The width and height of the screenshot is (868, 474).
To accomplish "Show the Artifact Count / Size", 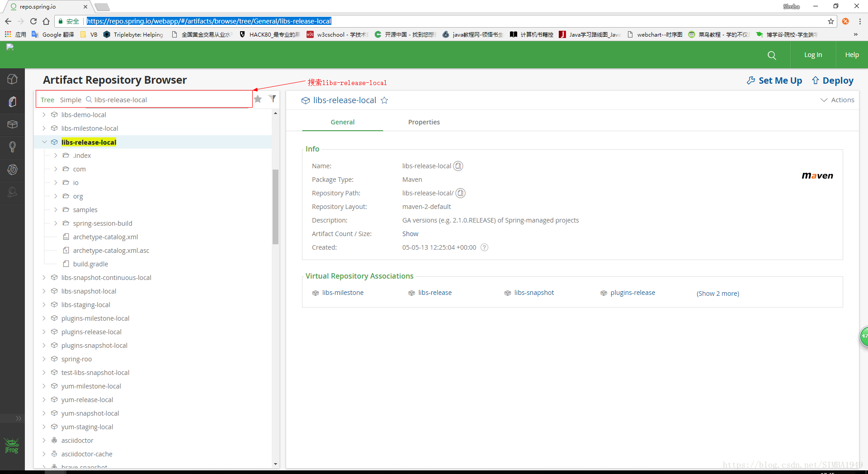I will click(x=410, y=234).
